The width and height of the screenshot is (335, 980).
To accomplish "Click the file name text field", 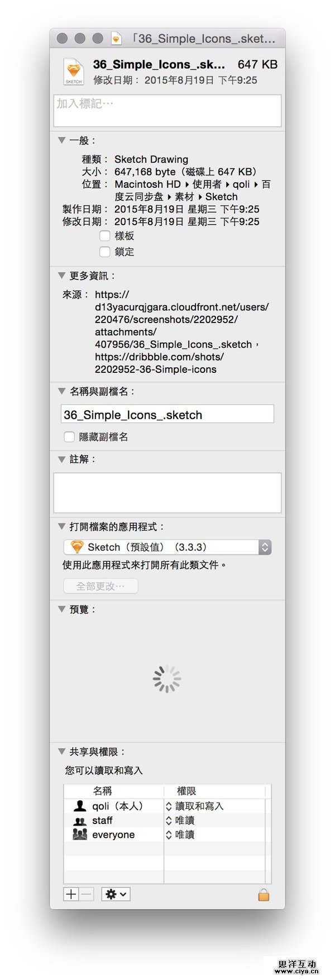I will 167,414.
